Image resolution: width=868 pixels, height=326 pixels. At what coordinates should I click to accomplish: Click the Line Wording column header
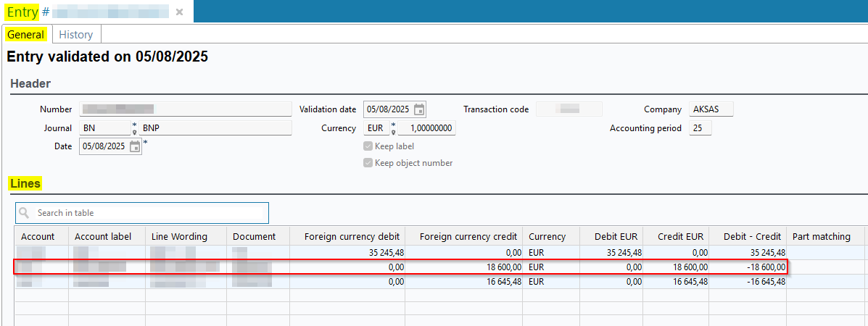179,236
